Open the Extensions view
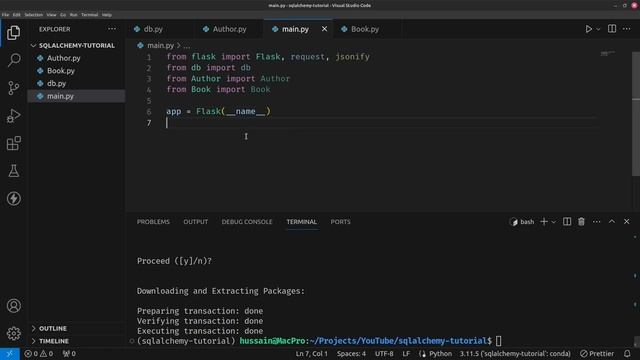Image resolution: width=640 pixels, height=360 pixels. (13, 143)
